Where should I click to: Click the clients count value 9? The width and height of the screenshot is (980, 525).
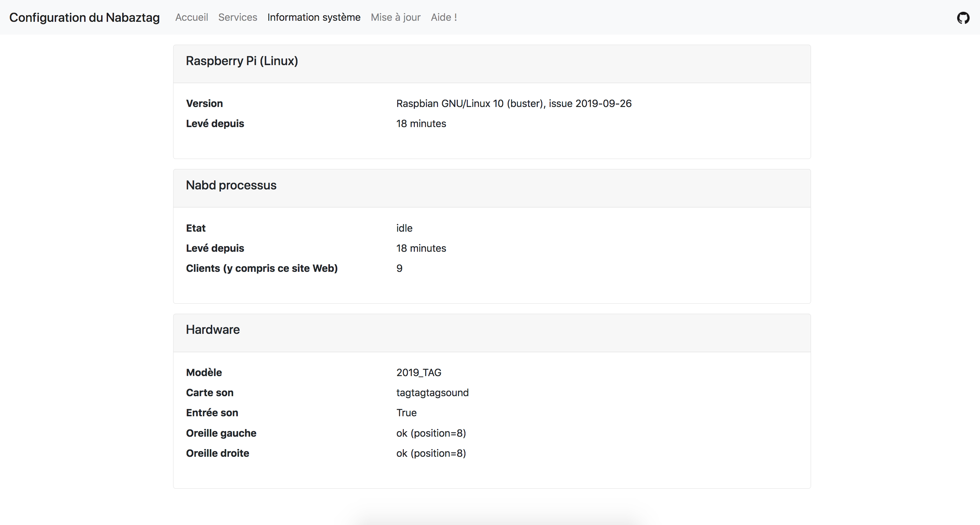[x=400, y=269]
